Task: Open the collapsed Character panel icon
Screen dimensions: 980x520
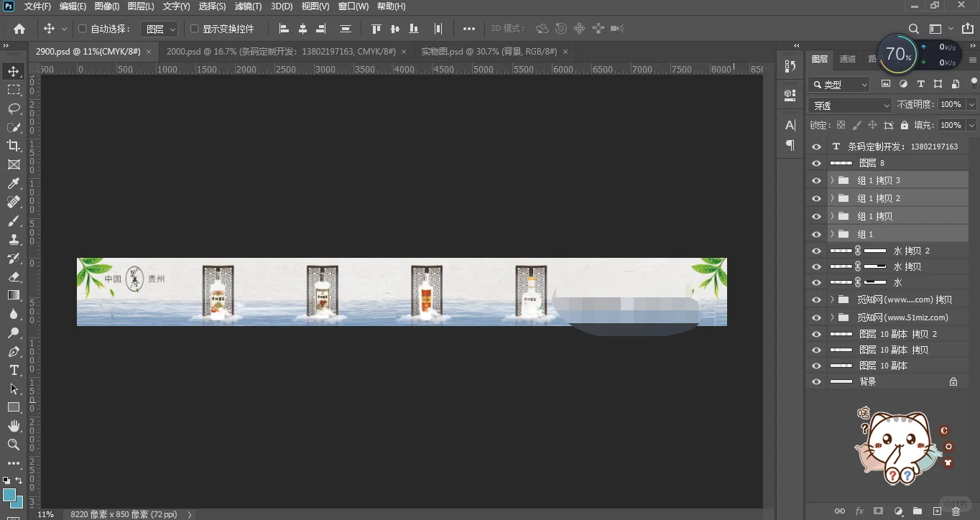Action: click(790, 125)
